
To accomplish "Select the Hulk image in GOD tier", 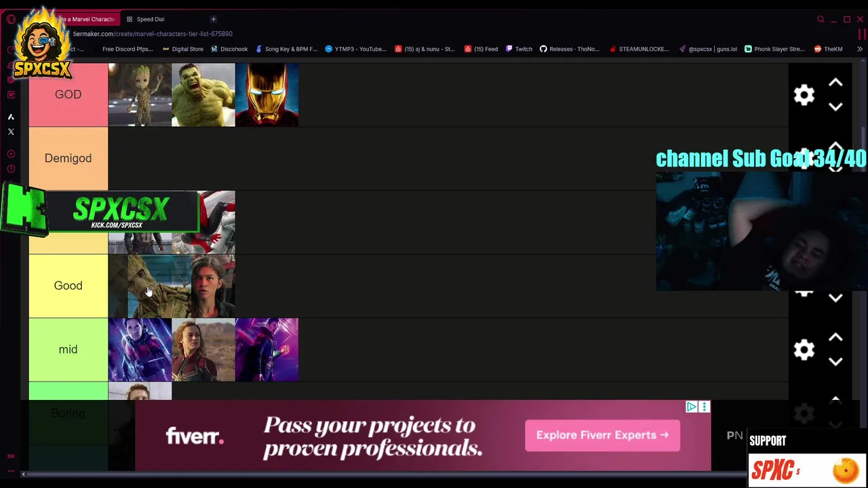I will tap(203, 95).
